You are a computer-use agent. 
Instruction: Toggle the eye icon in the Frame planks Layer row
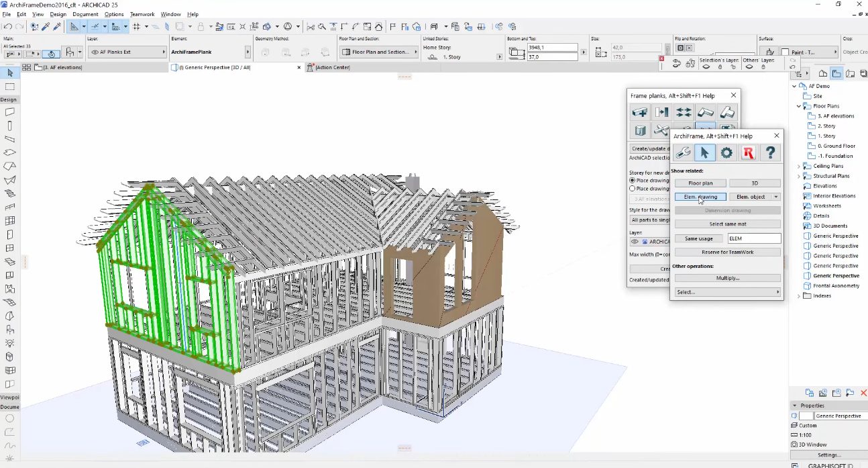(634, 241)
